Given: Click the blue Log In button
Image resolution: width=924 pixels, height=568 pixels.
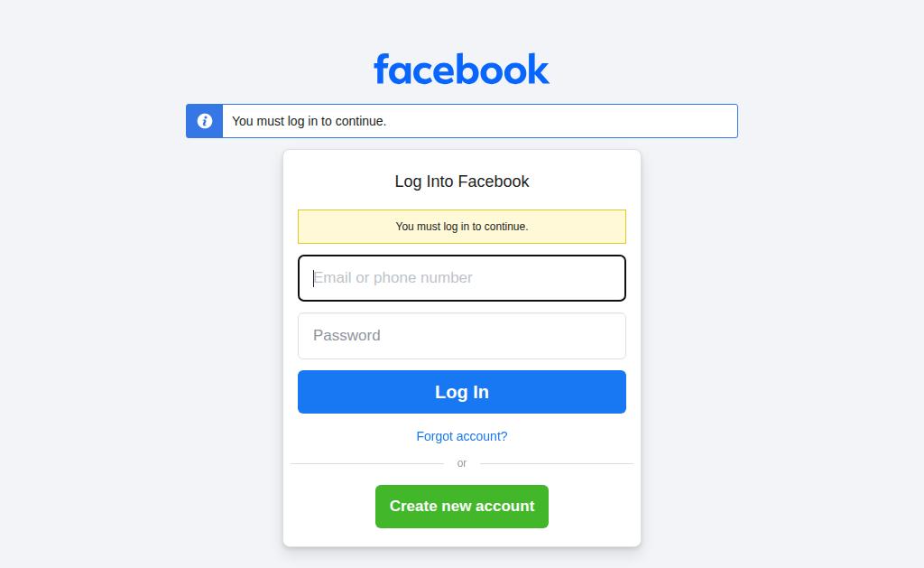Looking at the screenshot, I should pos(461,392).
